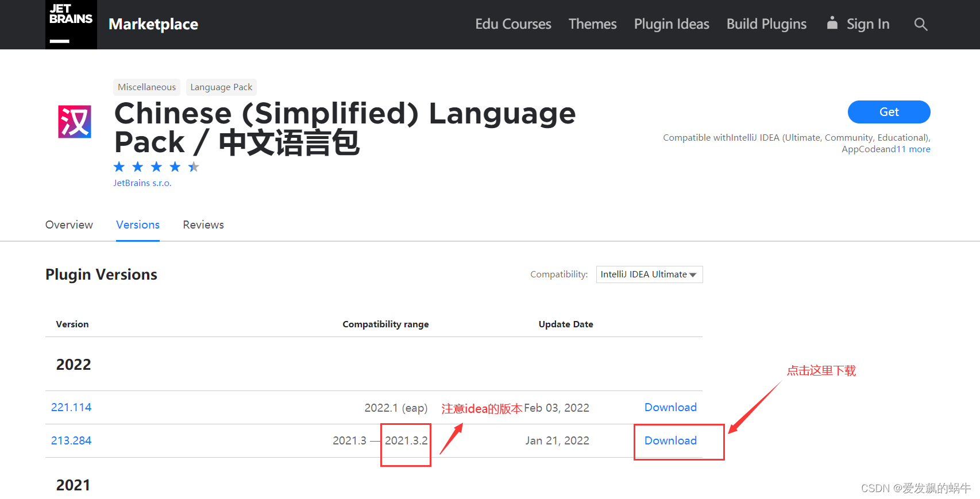Open Themes menu item
Screen dimensions: 980x499
592,24
